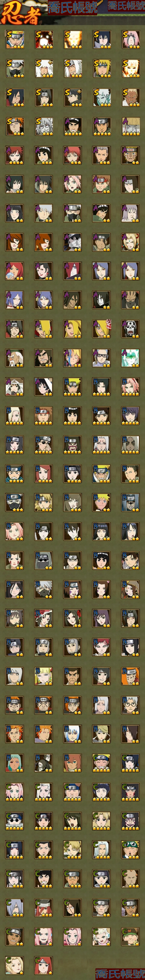Pick the C-rank Shino with dark sunglasses
The width and height of the screenshot is (145, 980).
click(15, 820)
